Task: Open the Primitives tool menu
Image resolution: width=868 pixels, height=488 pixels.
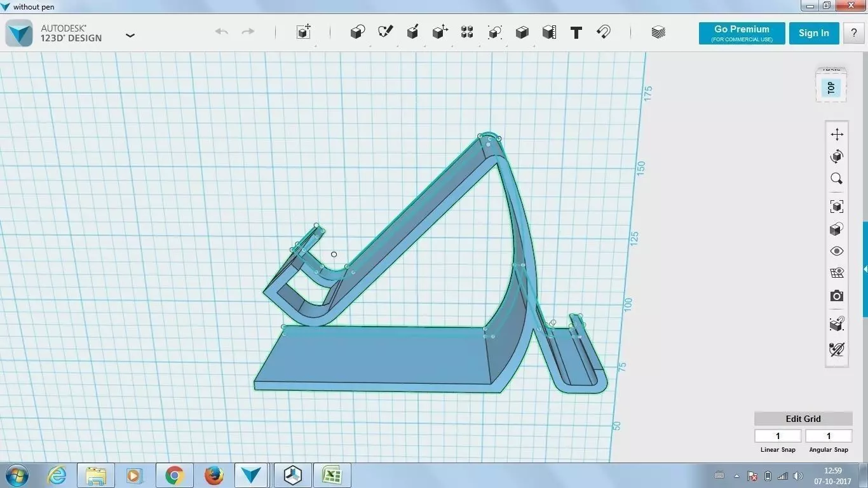Action: click(358, 32)
